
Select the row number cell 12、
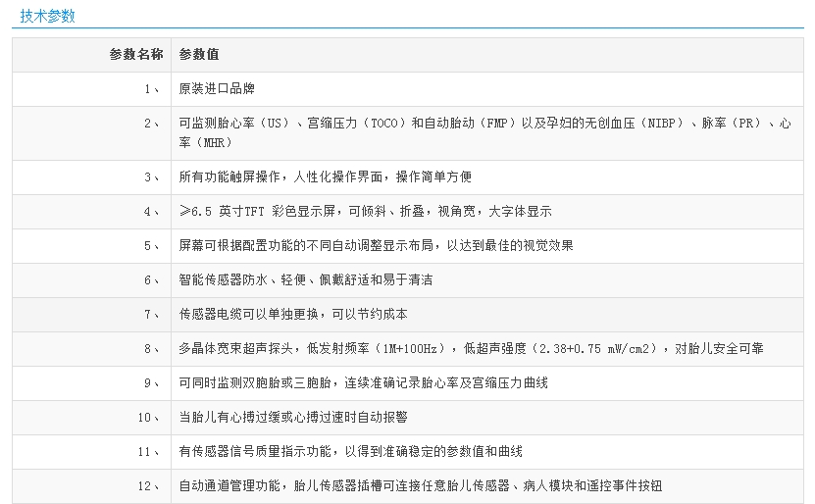point(148,485)
